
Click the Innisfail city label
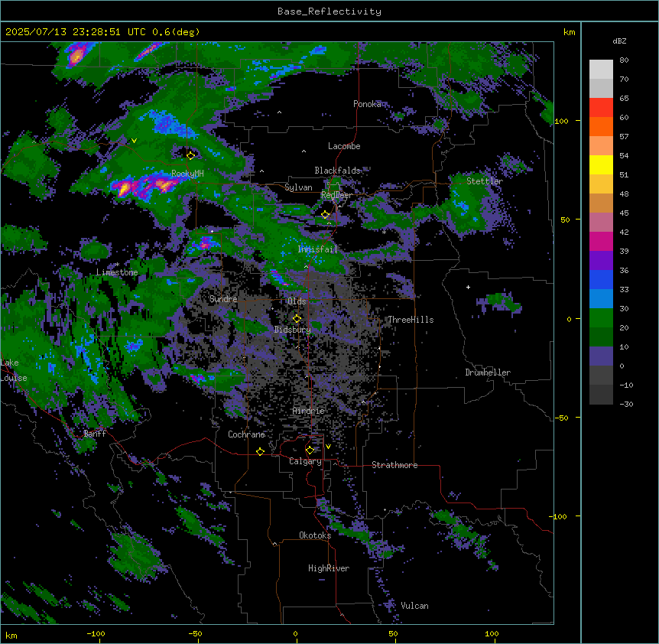[318, 249]
